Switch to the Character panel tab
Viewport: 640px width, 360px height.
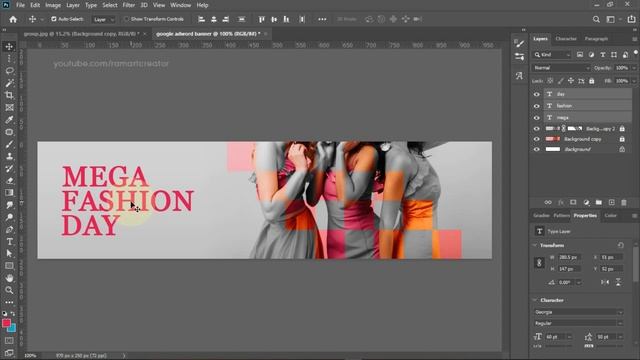coord(566,39)
